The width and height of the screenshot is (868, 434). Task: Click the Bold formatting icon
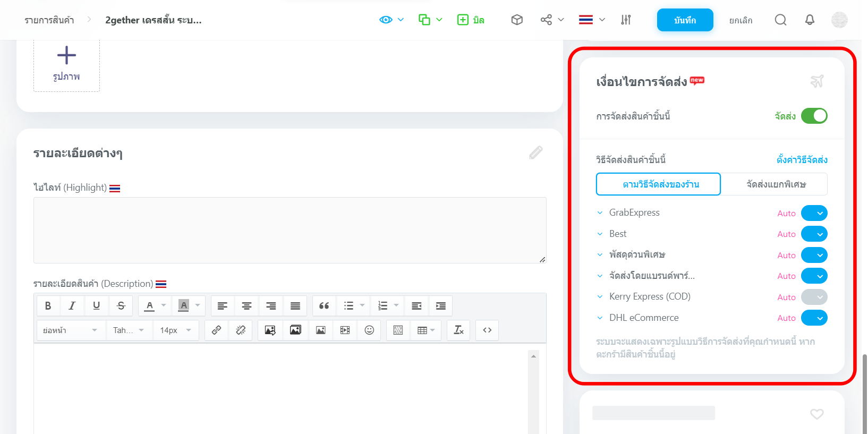[x=48, y=305]
